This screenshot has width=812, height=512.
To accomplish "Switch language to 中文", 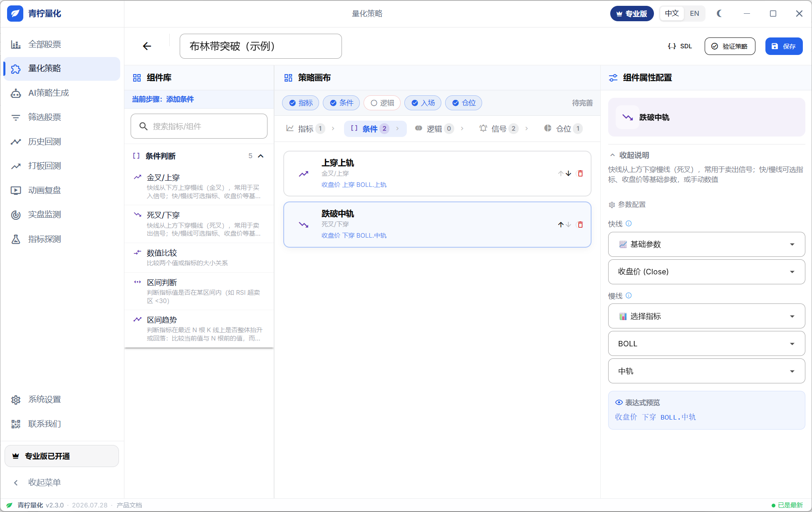I will click(x=672, y=13).
